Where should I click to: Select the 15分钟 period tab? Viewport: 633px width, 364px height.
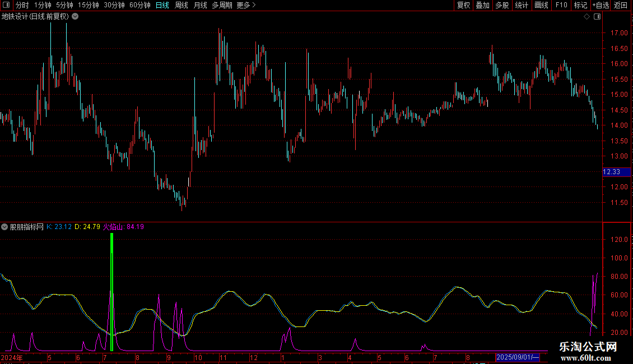click(89, 5)
